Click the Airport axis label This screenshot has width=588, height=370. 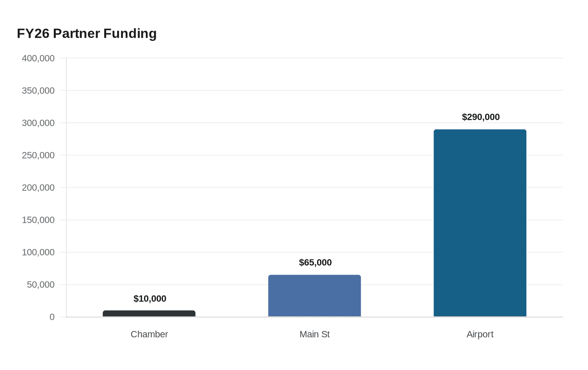480,334
